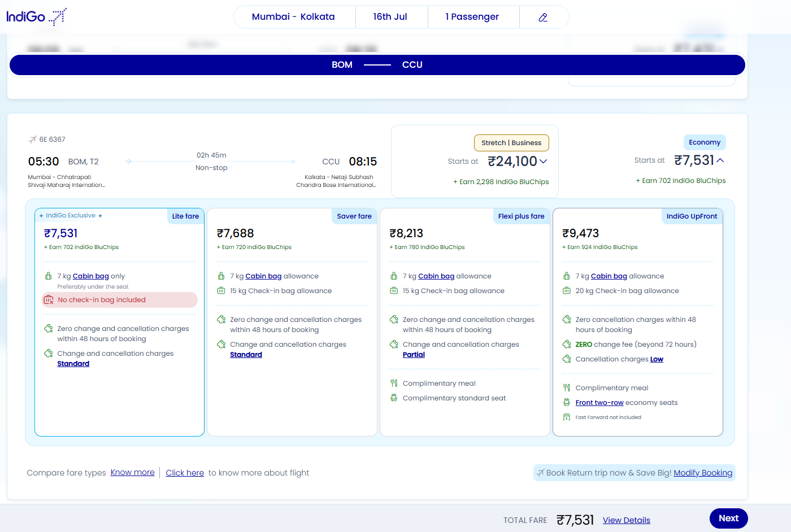Click the 15 kg check-in bag icon in Saver fare
The width and height of the screenshot is (791, 532).
tap(221, 291)
